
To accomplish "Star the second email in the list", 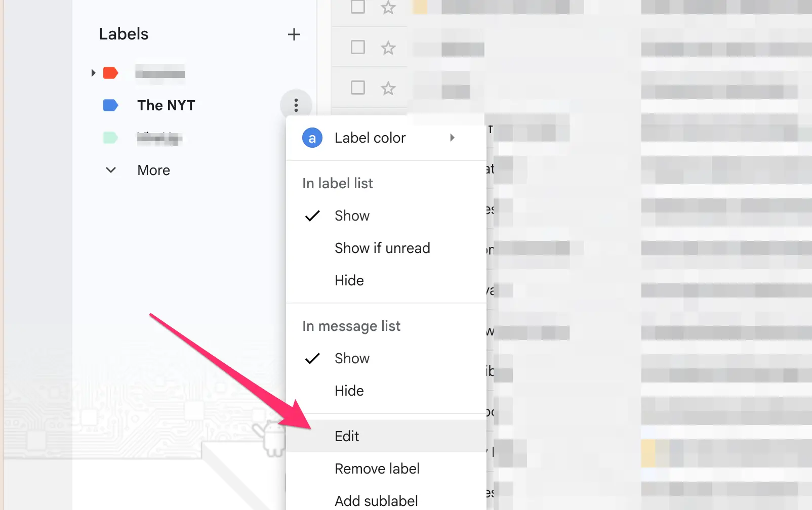I will coord(388,48).
